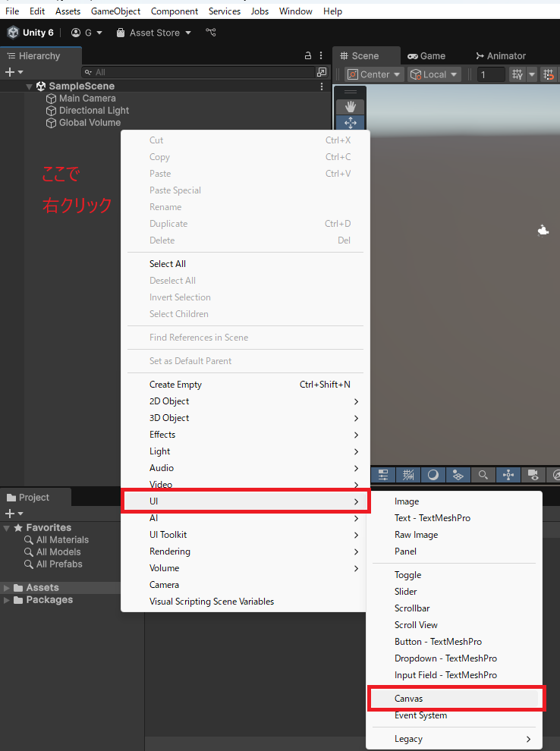The width and height of the screenshot is (560, 751).
Task: Toggle the grid snapping icon
Action: (x=518, y=74)
